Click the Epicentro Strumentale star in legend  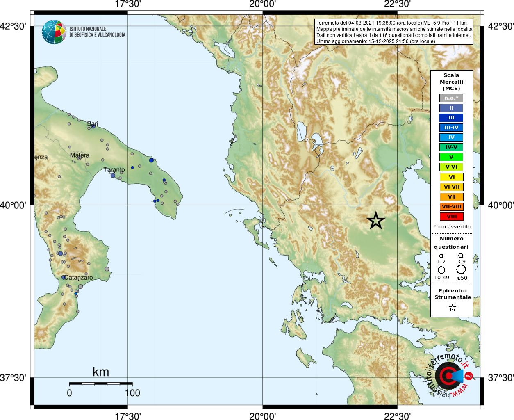(453, 308)
